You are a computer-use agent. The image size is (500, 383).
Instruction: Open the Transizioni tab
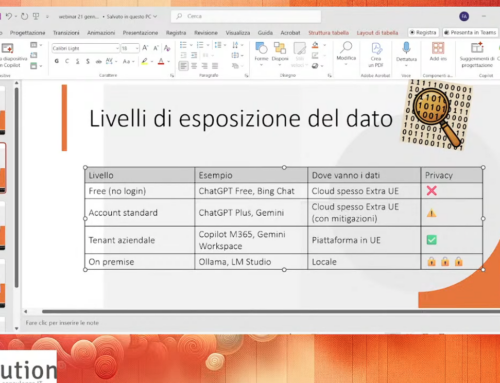click(66, 33)
